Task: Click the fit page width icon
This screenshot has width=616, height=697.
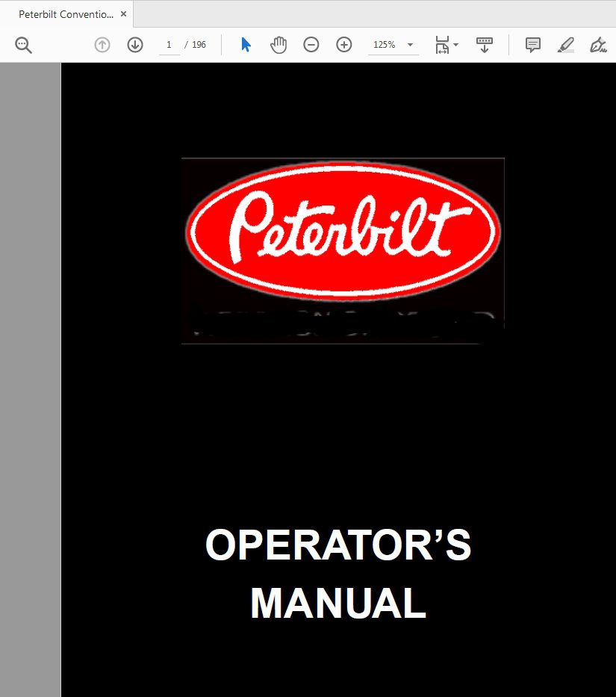Action: 442,45
